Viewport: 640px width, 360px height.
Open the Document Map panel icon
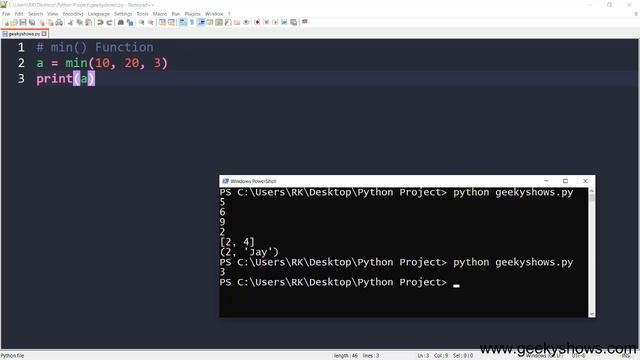pos(219,22)
